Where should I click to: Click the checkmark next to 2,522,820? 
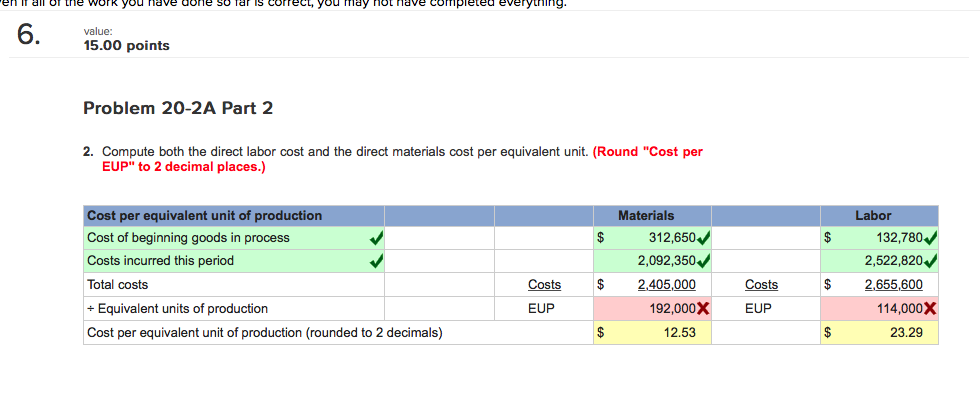(x=930, y=261)
